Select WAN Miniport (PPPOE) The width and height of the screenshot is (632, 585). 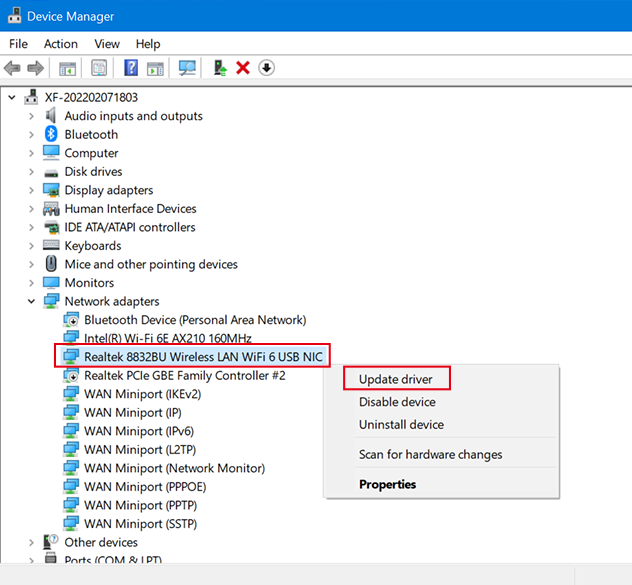click(145, 487)
